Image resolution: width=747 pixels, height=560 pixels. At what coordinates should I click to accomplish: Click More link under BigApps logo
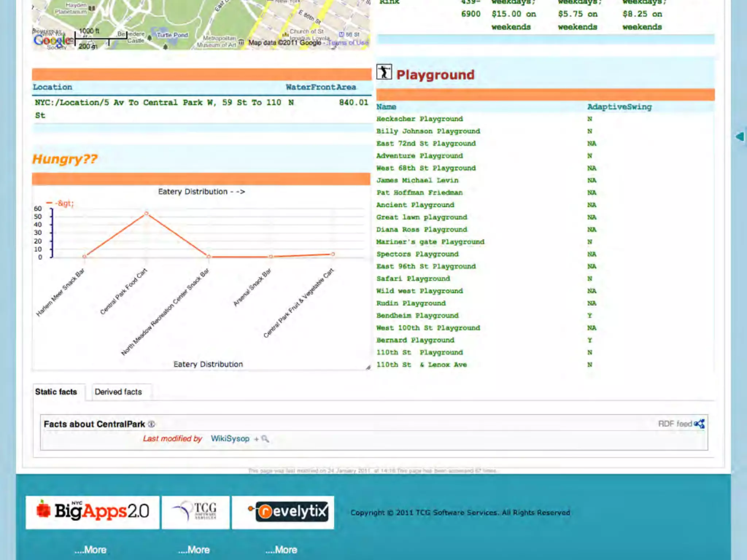90,549
